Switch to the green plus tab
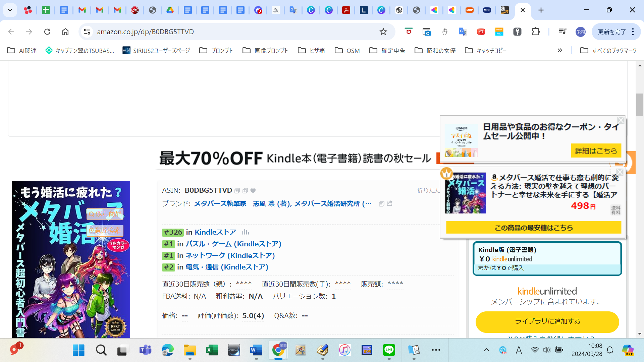This screenshot has height=362, width=644. tap(46, 10)
